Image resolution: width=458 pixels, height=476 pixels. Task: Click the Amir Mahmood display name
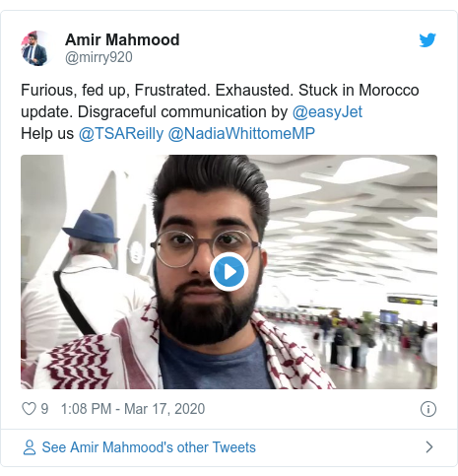(122, 39)
